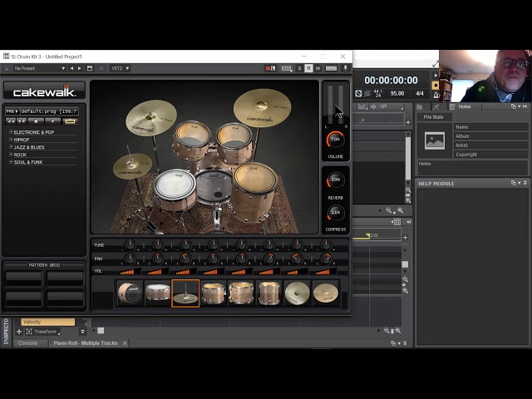Select the snare drum pad thumbnail
The height and width of the screenshot is (399, 532).
[157, 293]
